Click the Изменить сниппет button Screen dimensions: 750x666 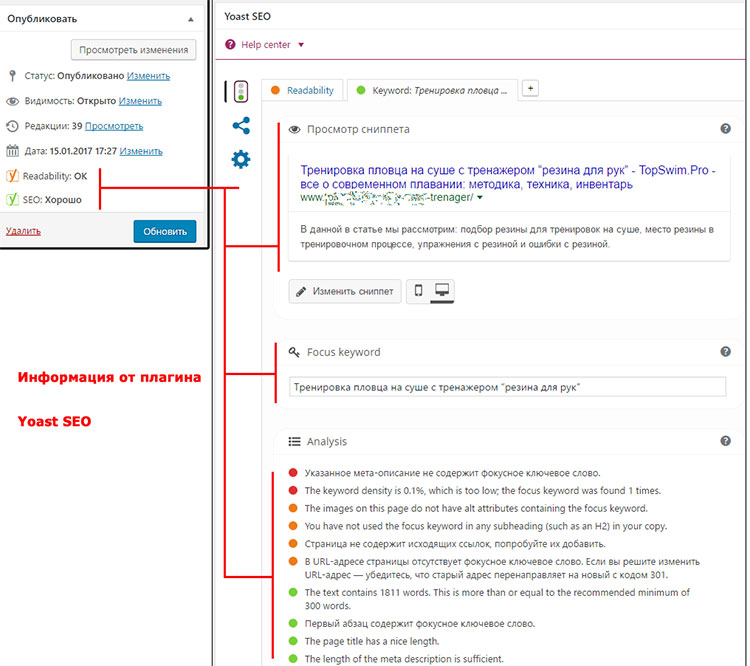345,291
